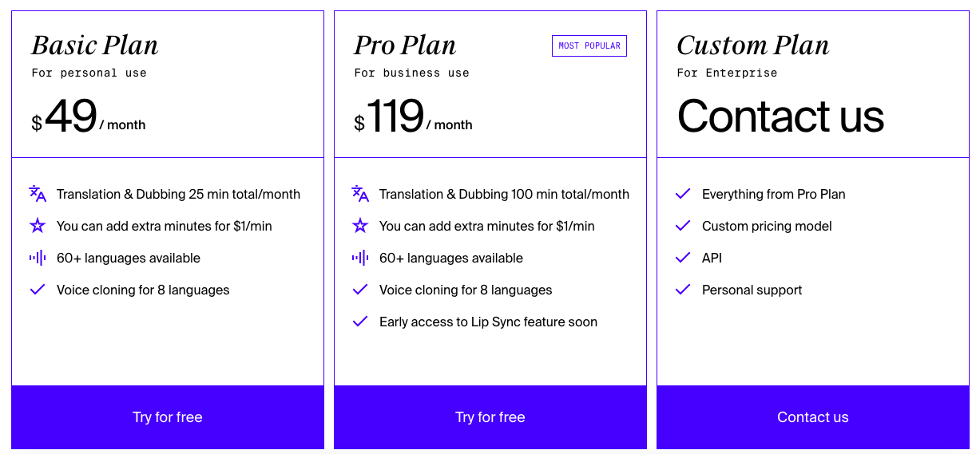
Task: Click the $119 / month price
Action: point(413,117)
